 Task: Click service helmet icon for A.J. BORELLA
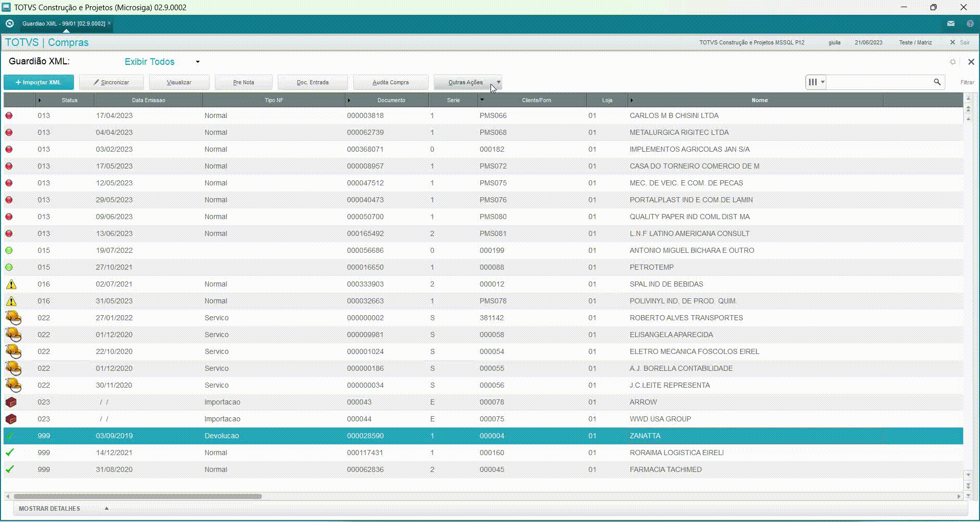(x=13, y=368)
